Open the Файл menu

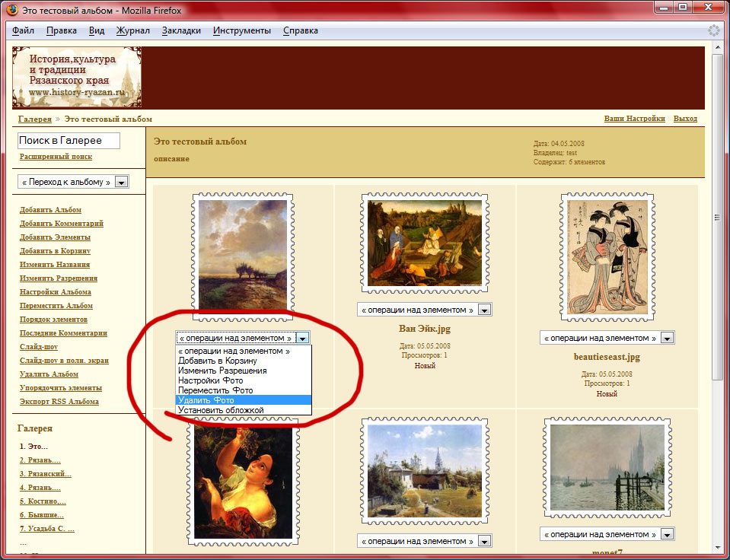24,30
